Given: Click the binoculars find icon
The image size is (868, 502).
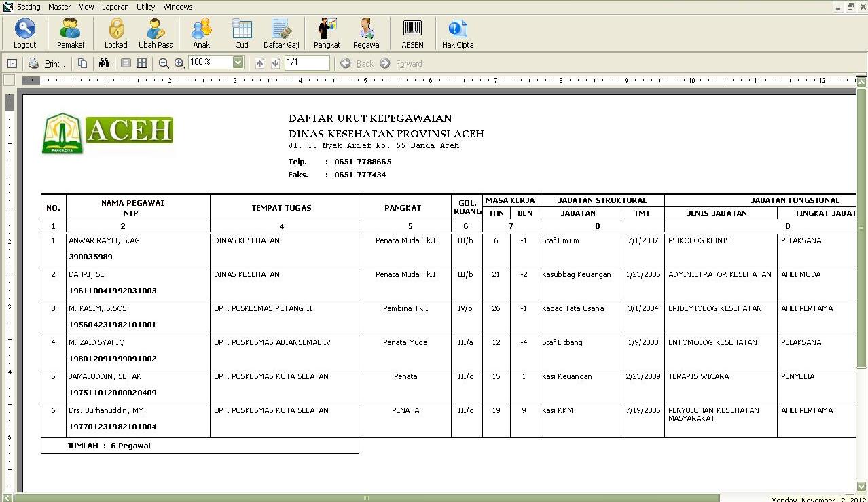Looking at the screenshot, I should 104,63.
